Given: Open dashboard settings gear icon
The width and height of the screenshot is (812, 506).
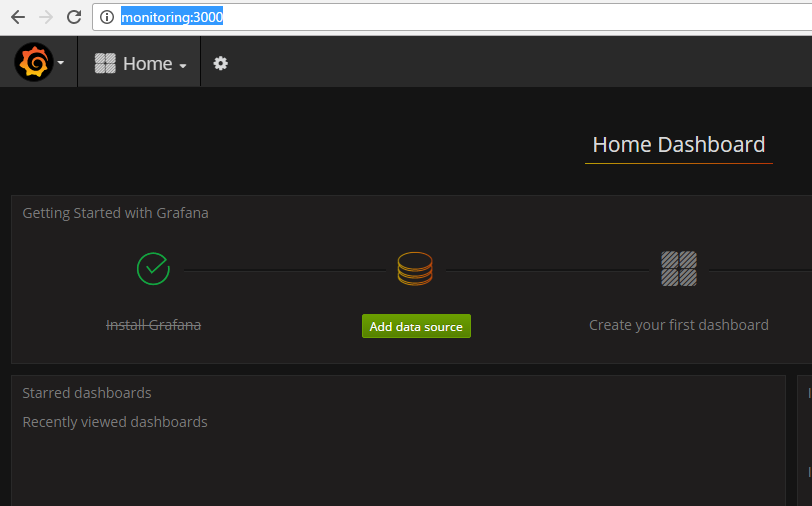Looking at the screenshot, I should pyautogui.click(x=221, y=63).
